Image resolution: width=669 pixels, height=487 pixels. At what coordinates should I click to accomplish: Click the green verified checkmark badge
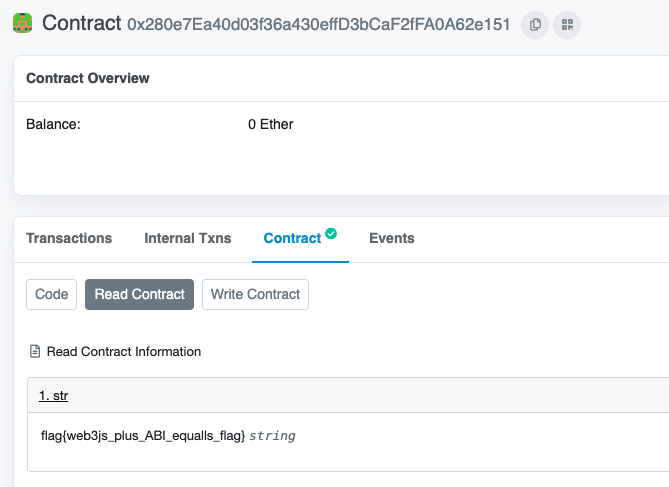click(x=331, y=234)
